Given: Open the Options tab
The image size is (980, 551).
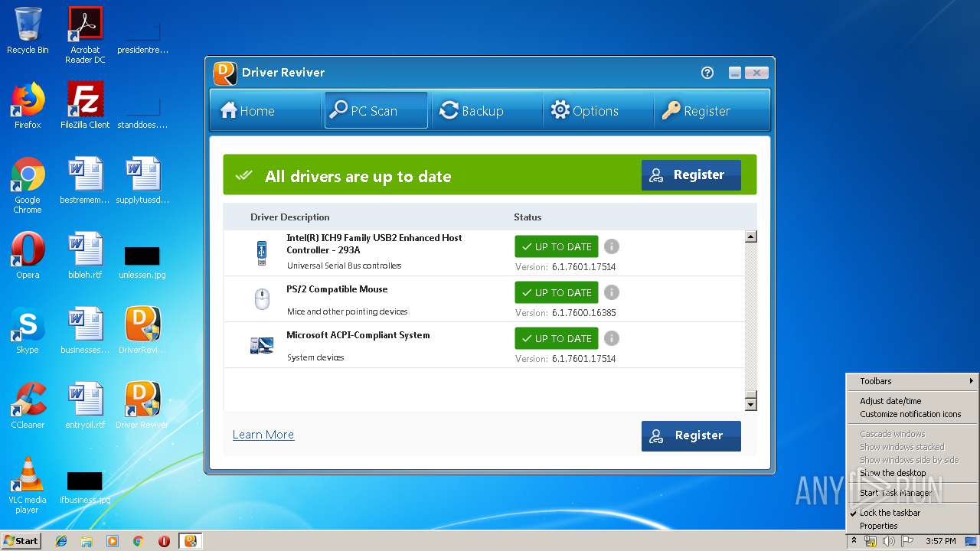Looking at the screenshot, I should pyautogui.click(x=585, y=111).
